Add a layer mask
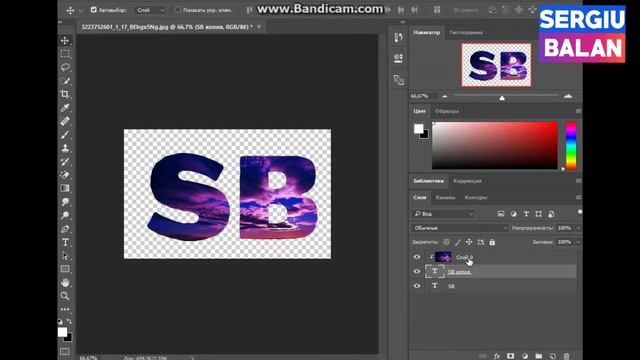The height and width of the screenshot is (360, 640). 511,356
